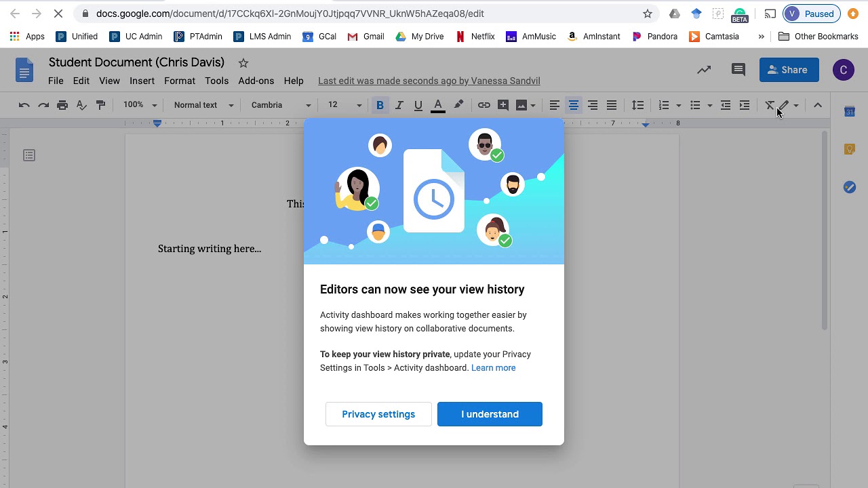Insert a link with the chain icon
The height and width of the screenshot is (488, 868).
(x=484, y=105)
